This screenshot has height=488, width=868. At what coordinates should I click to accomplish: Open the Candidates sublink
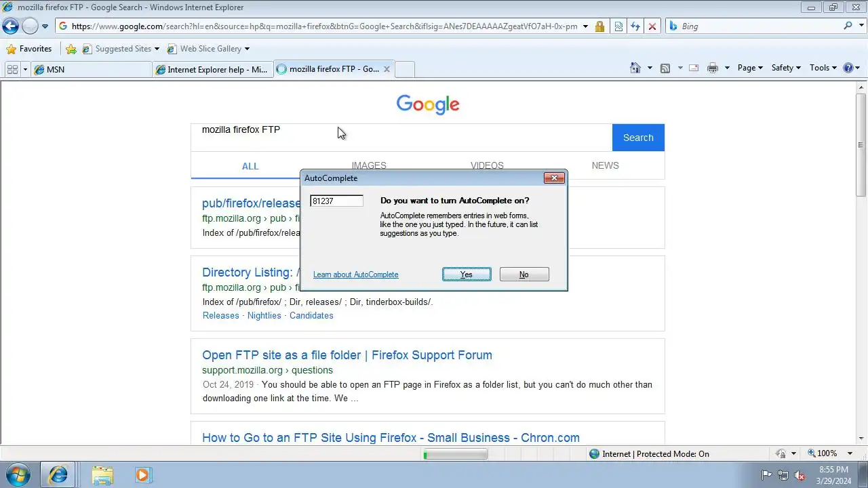click(311, 316)
